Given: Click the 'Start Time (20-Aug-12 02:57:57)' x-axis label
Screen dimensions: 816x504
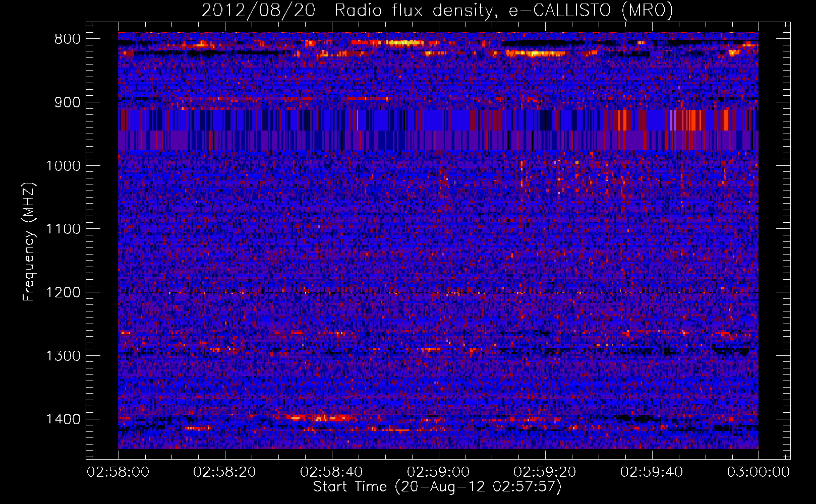Looking at the screenshot, I should click(437, 487).
